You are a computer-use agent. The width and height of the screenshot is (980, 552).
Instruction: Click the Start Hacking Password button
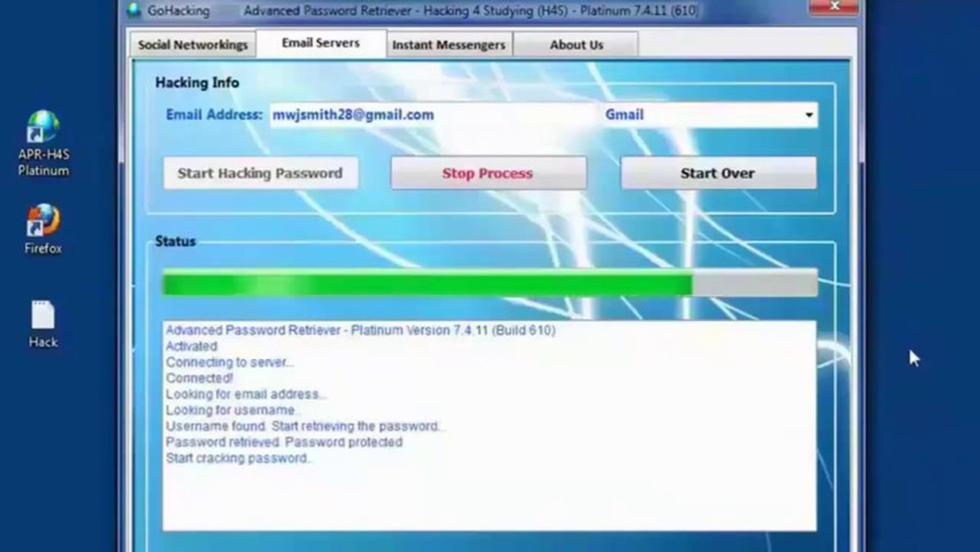[260, 173]
